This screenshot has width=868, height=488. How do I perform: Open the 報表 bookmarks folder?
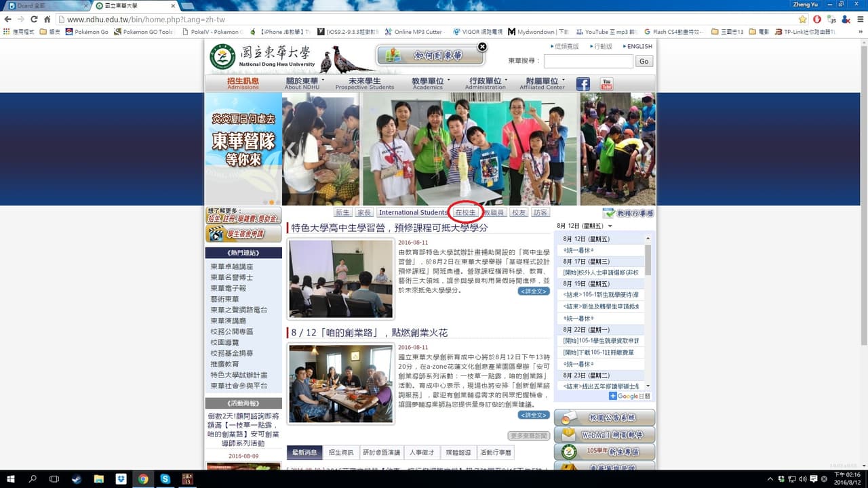click(50, 32)
